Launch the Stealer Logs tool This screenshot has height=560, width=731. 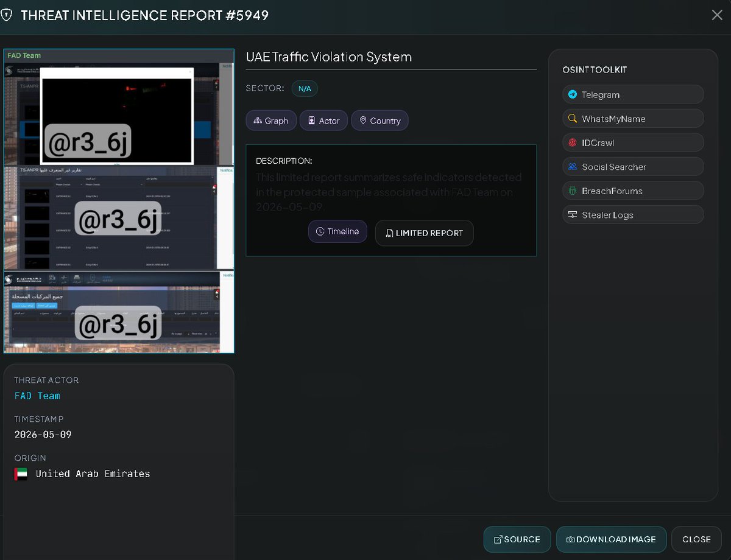click(x=633, y=215)
